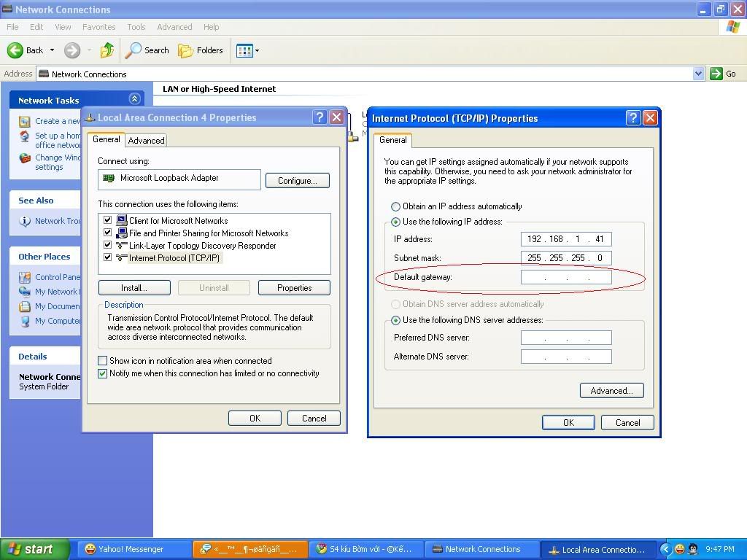The width and height of the screenshot is (747, 560).
Task: Click the My Documents folder icon
Action: point(25,307)
